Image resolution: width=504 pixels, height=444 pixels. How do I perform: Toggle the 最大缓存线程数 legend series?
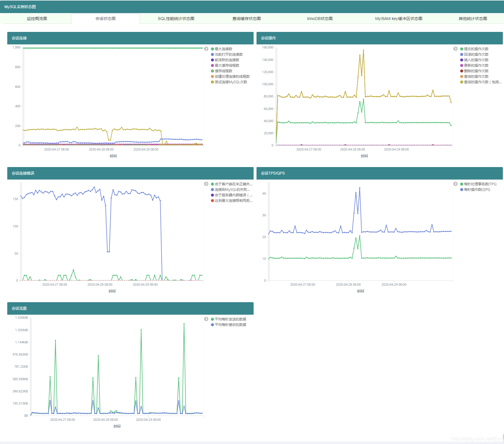pos(225,66)
